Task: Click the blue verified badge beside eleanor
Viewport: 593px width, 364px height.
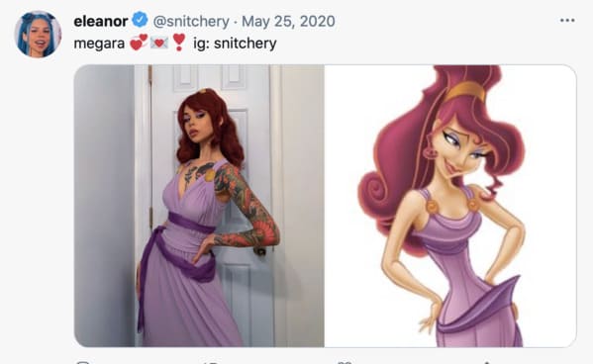Action: pos(140,20)
